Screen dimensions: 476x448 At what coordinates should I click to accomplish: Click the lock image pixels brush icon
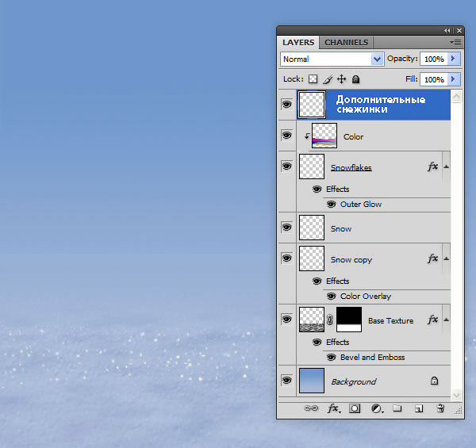point(328,79)
